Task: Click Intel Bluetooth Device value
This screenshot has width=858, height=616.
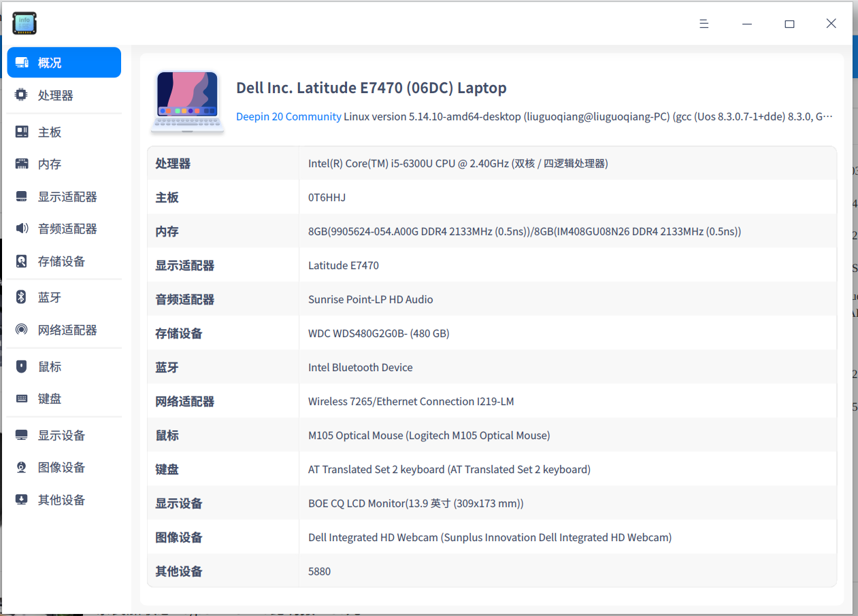Action: [361, 367]
